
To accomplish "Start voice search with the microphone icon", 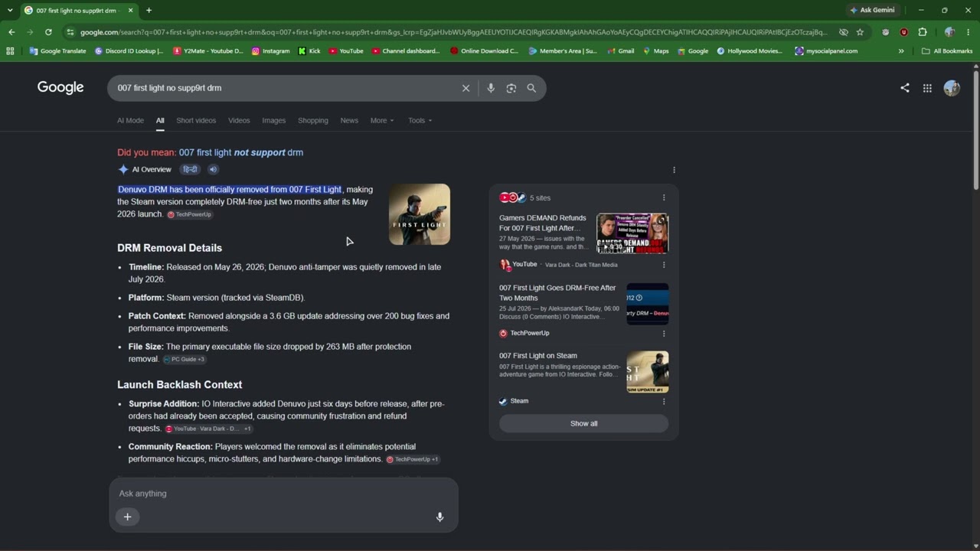I will (x=491, y=88).
